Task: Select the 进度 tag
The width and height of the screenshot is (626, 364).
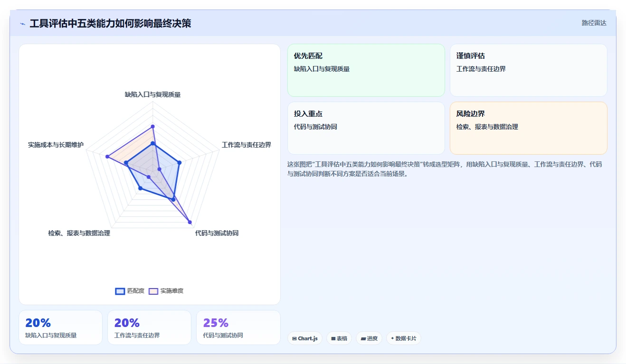Action: 369,338
